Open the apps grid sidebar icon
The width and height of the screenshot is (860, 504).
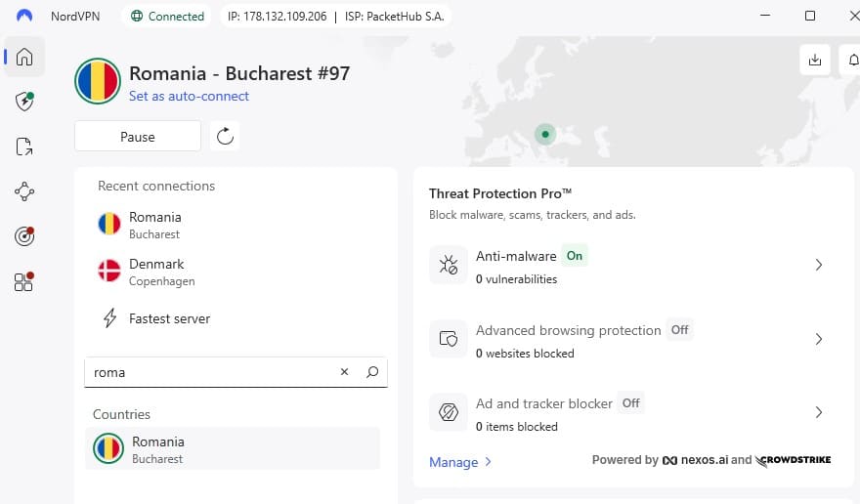click(24, 281)
